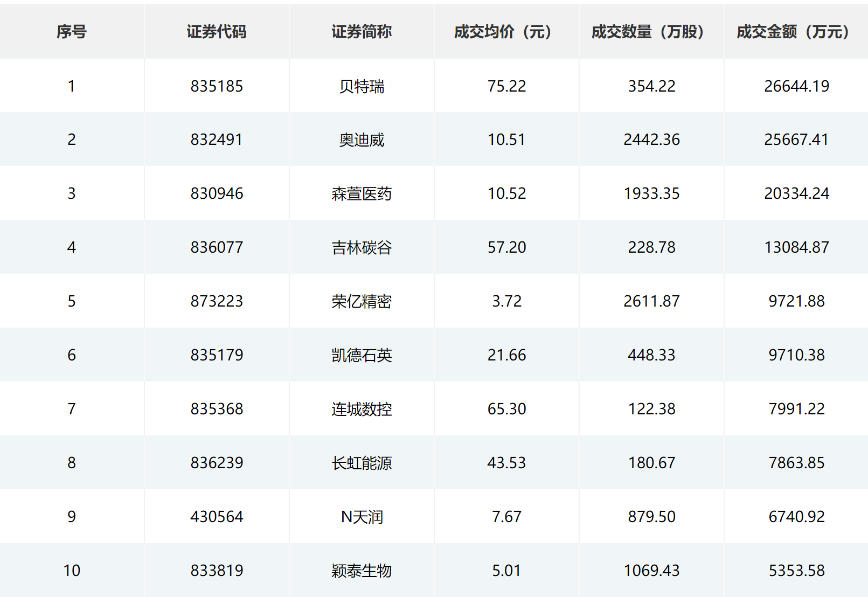
Task: Select security code 836077
Action: 217,247
